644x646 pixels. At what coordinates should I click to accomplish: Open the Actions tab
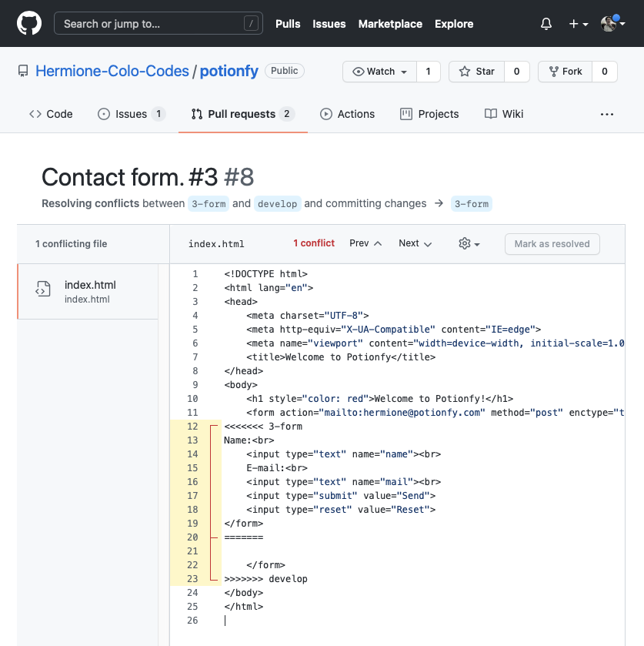tap(347, 114)
